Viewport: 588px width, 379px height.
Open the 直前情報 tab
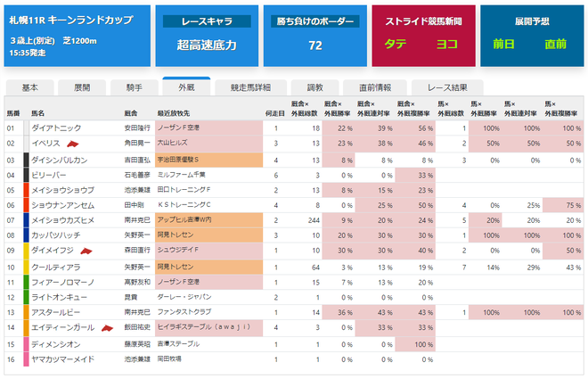click(x=375, y=87)
